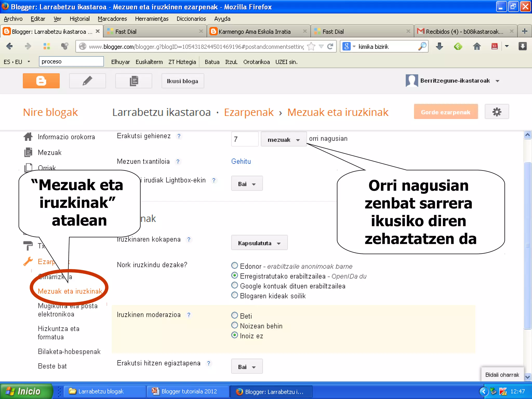Click the pencil new post icon
Viewport: 532px width, 399px height.
point(87,81)
